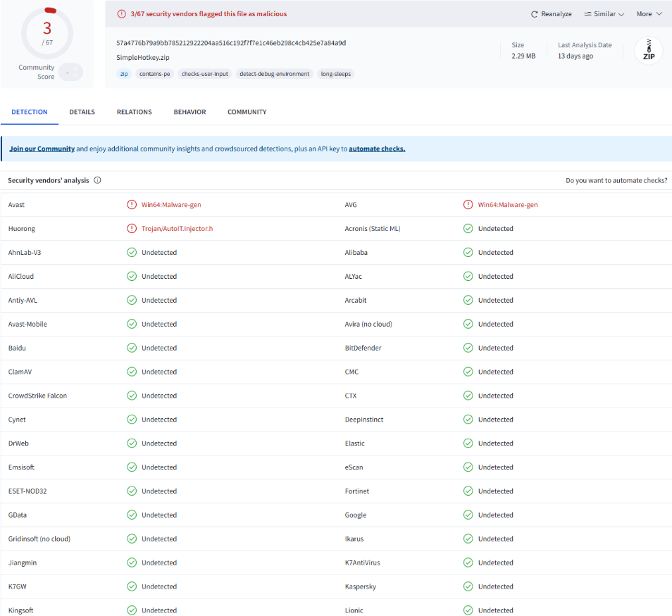Viewport: 672px width, 616px height.
Task: Click the K7AntiVirus vendor name
Action: (x=363, y=563)
